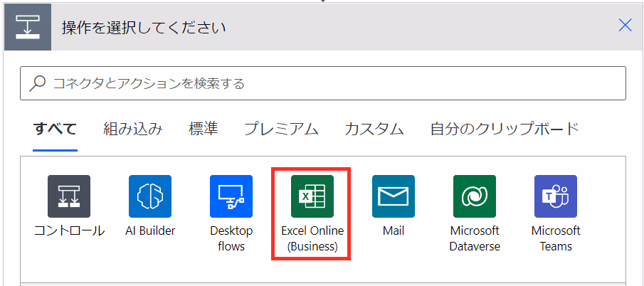This screenshot has height=286, width=644.
Task: Select the Excel Online (Business) connector icon
Action: click(x=312, y=196)
